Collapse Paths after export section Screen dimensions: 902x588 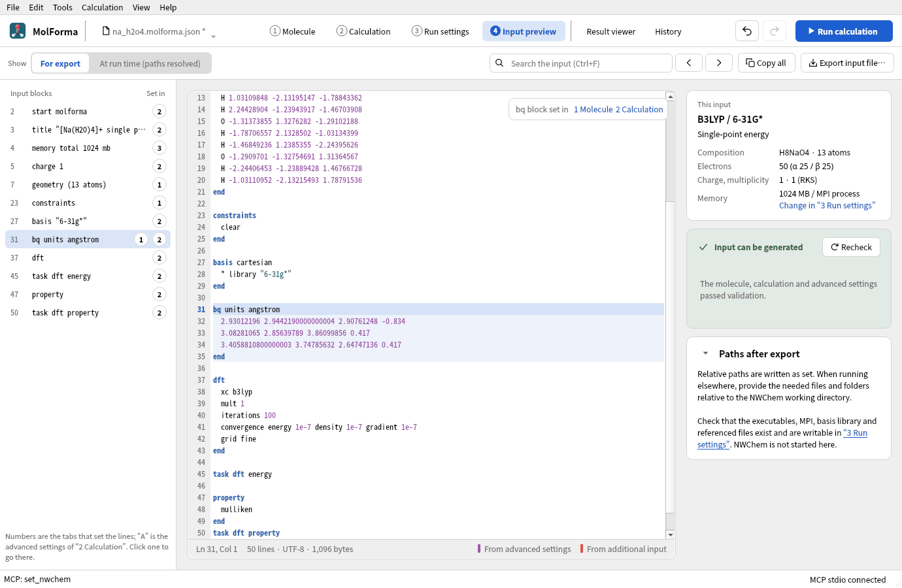[705, 353]
